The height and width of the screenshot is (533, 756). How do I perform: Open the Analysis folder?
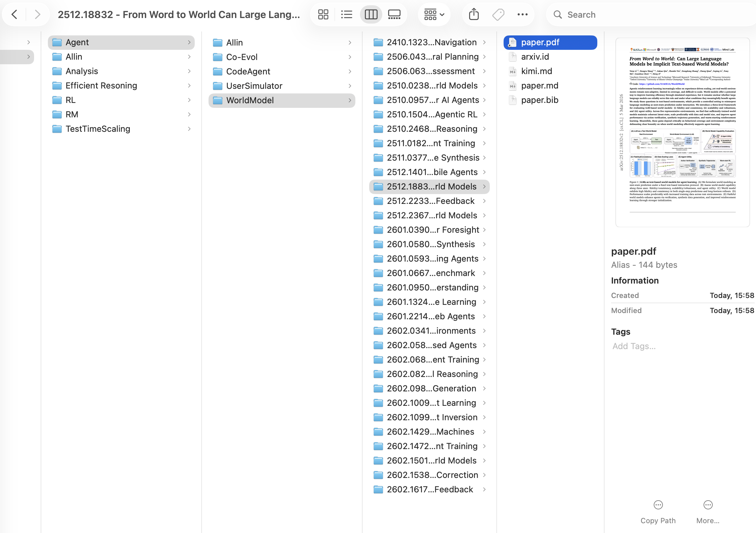click(121, 71)
